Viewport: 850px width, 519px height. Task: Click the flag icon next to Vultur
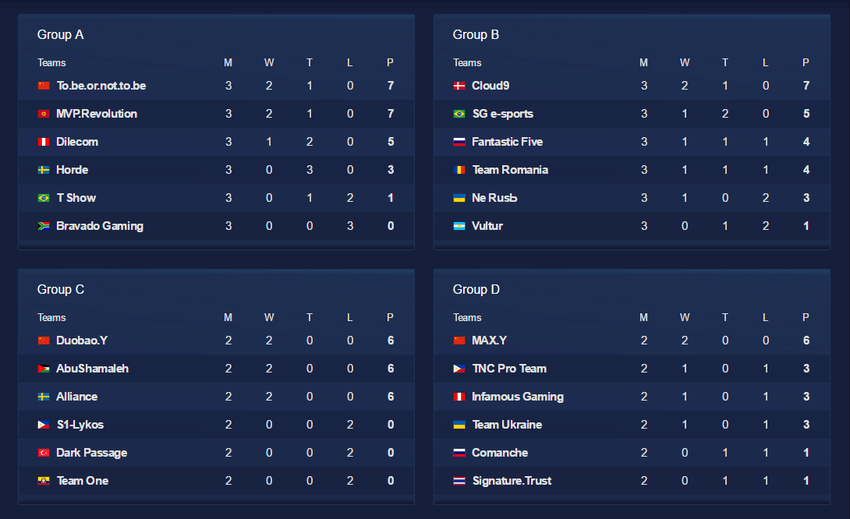click(x=459, y=226)
